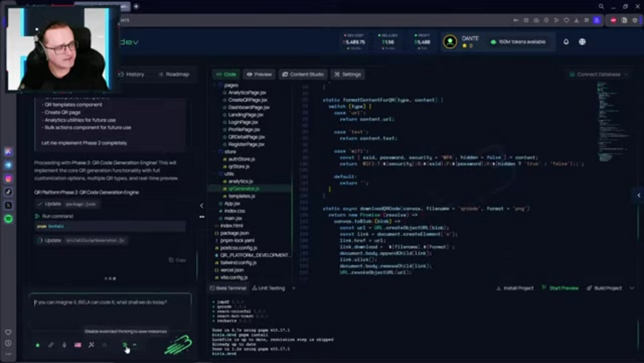Expand the options chevron beside thinking toggle
Viewport: 644px width, 363px height.
pos(135,345)
